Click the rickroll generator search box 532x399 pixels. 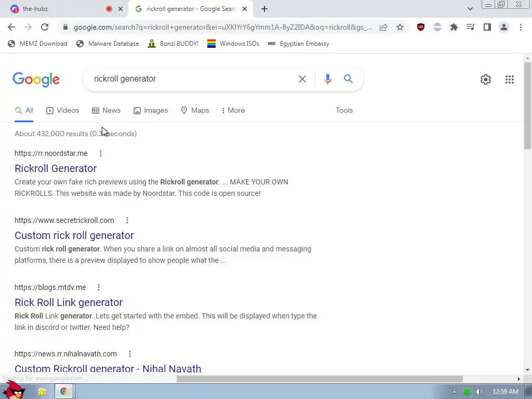193,79
